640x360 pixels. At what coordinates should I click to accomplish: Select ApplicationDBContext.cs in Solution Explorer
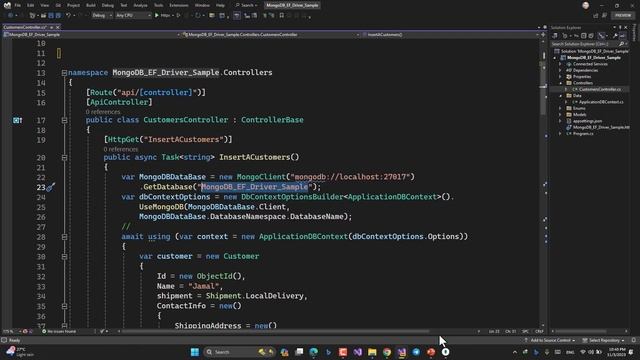point(600,102)
